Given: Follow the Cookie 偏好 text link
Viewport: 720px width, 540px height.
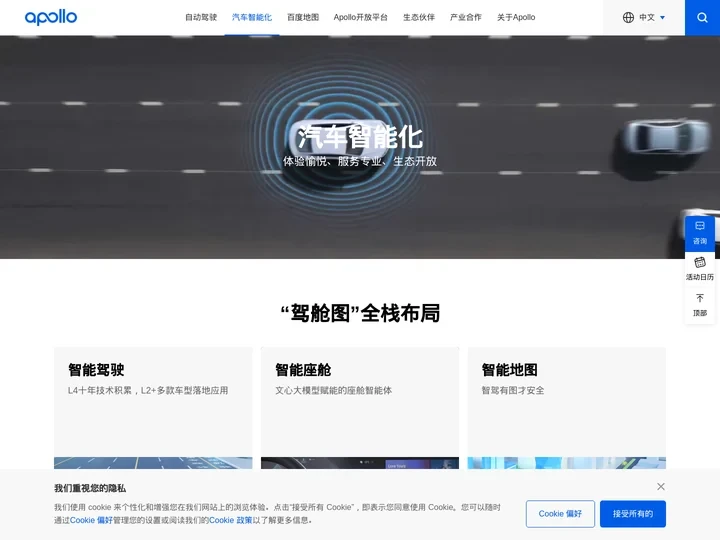Looking at the screenshot, I should pyautogui.click(x=91, y=520).
